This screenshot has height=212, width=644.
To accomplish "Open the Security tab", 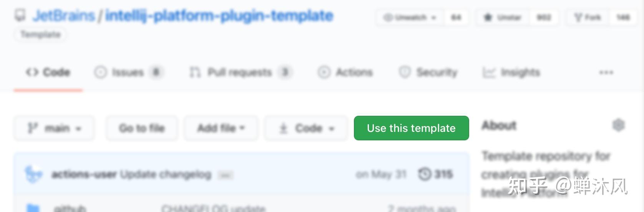I will (428, 72).
